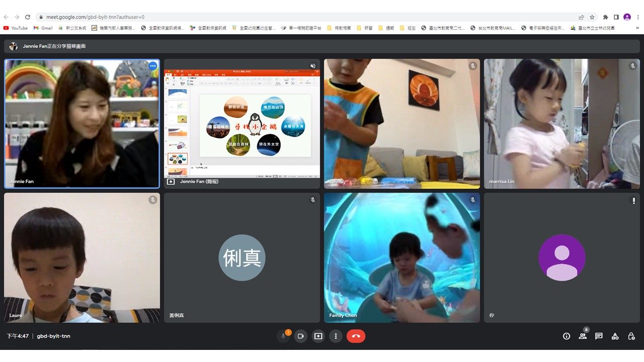This screenshot has height=362, width=644.
Task: Click the present screen button
Action: click(318, 336)
